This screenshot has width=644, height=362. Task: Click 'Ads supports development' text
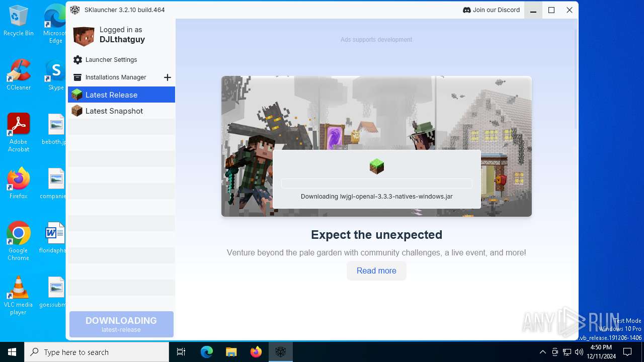pyautogui.click(x=376, y=40)
